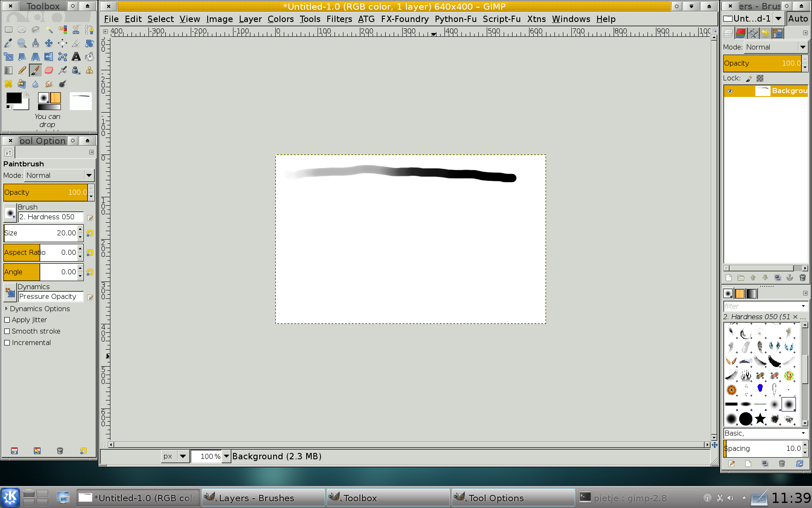812x508 pixels.
Task: Open the Script-Fu menu
Action: (502, 19)
